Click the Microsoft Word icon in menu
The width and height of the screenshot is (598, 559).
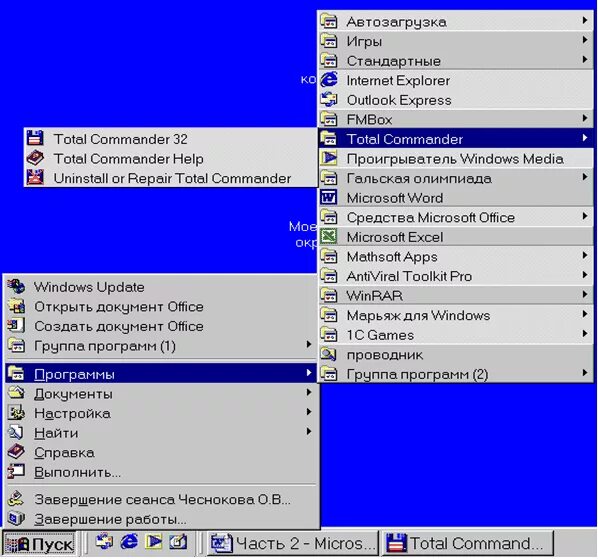[329, 198]
